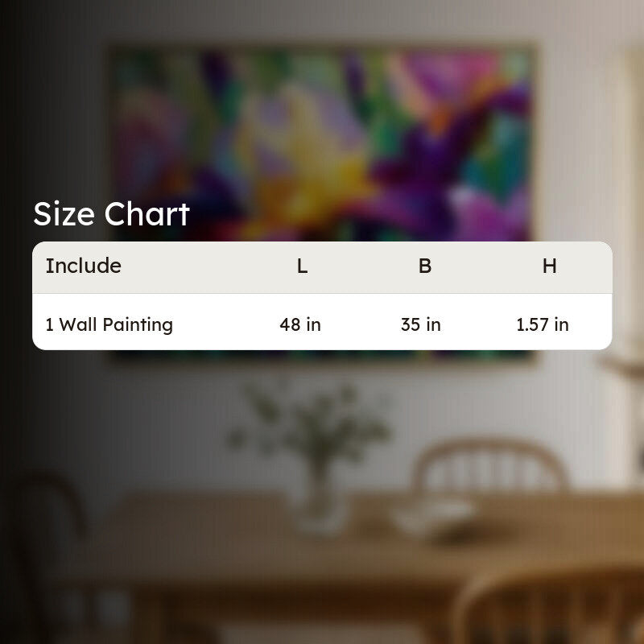
Task: Click the 1 Wall Painting cell
Action: [x=109, y=324]
